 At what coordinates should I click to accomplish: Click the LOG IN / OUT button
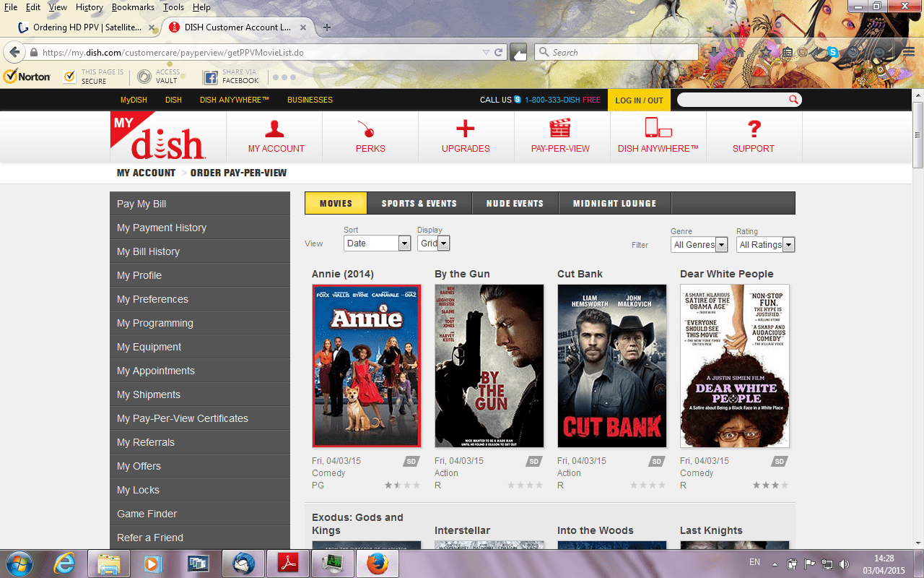tap(639, 100)
